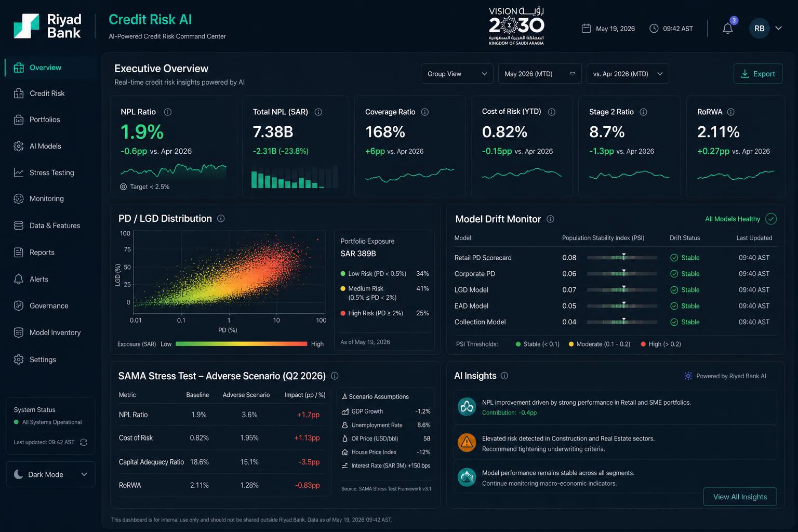The width and height of the screenshot is (798, 532).
Task: Show info for Stage 2 Ratio
Action: pos(643,112)
